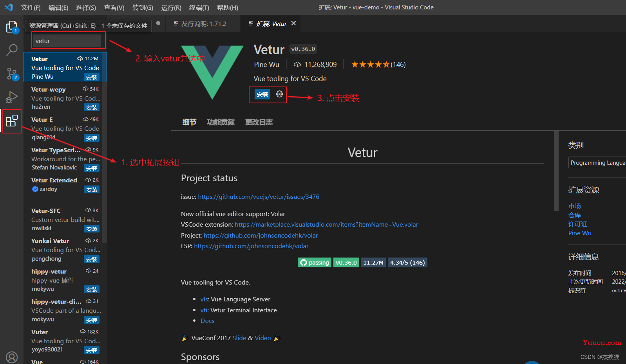Open the 选择(S) menu
Viewport: 626px width, 364px height.
coord(86,7)
